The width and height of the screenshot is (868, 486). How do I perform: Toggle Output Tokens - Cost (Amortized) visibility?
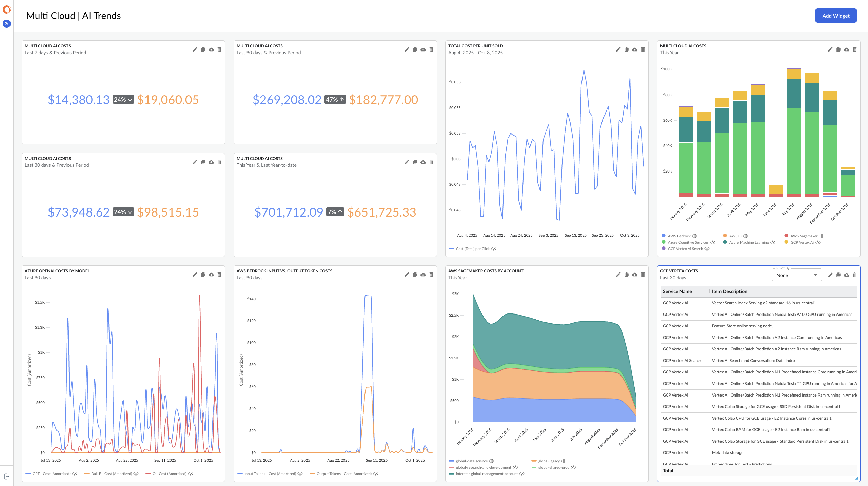click(x=376, y=474)
